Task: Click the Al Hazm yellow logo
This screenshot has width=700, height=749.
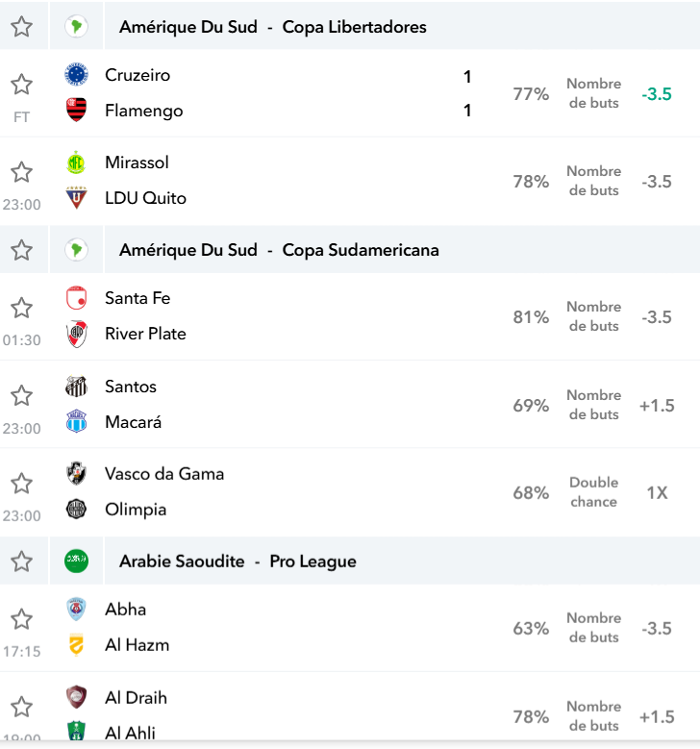Action: pos(76,645)
